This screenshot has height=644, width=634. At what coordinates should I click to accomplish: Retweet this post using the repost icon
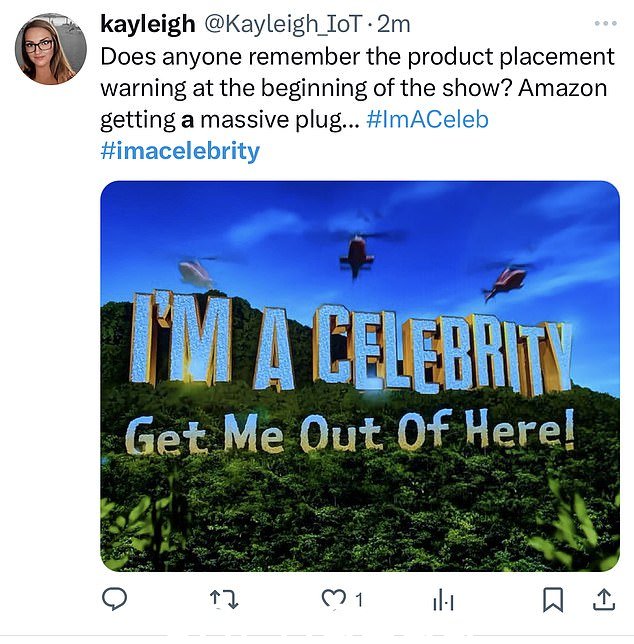point(224,600)
